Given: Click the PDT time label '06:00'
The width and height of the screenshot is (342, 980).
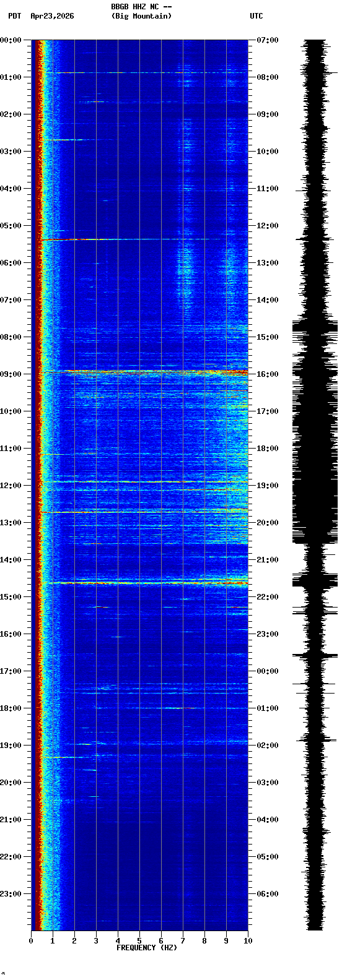Looking at the screenshot, I should pos(11,263).
